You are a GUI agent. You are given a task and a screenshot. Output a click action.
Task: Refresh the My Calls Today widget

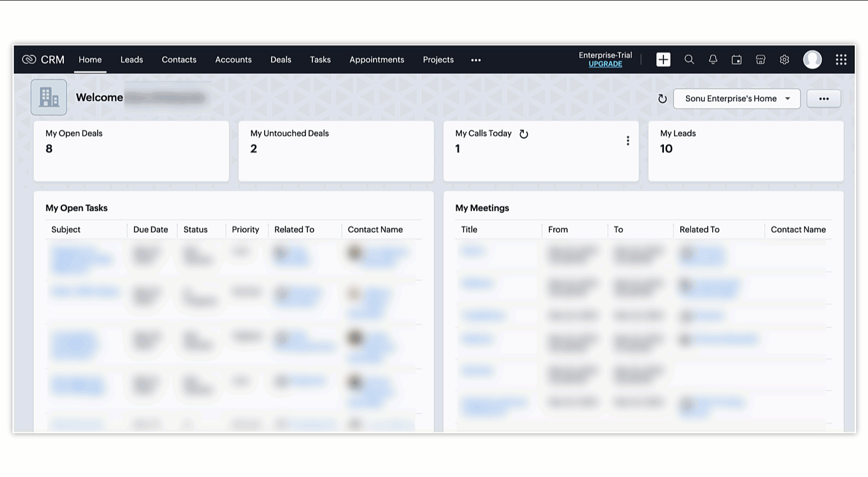pyautogui.click(x=524, y=134)
